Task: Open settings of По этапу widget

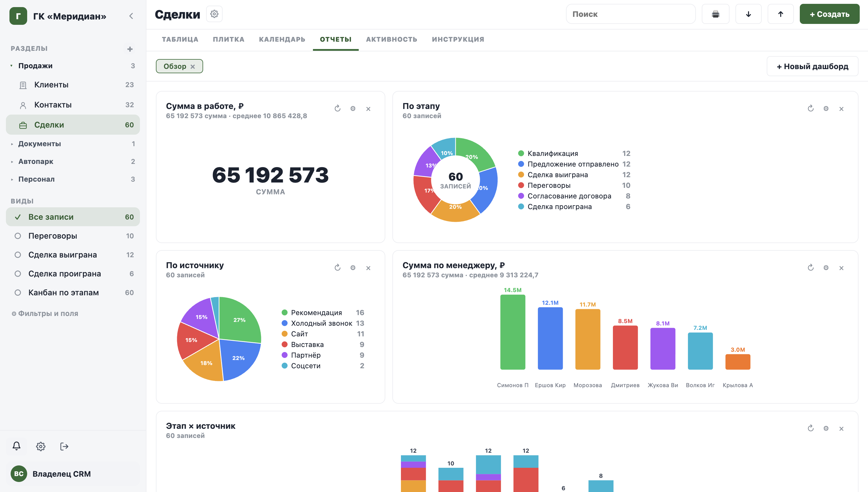Action: tap(826, 108)
